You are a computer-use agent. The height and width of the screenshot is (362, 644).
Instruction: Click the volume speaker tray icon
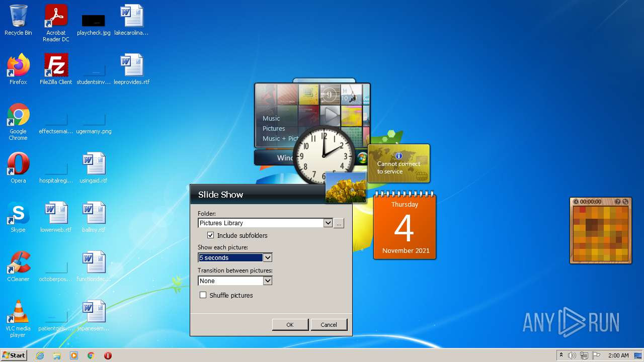(x=572, y=355)
